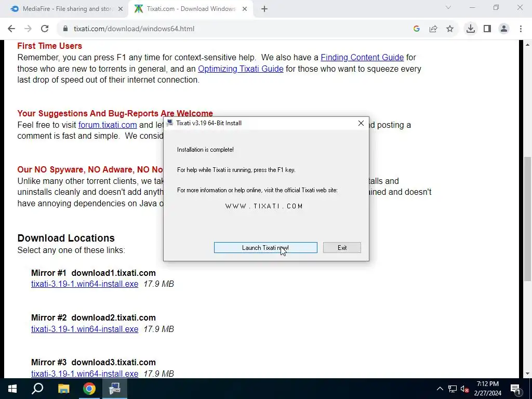Image resolution: width=532 pixels, height=399 pixels.
Task: Show hidden tray icons chevron
Action: click(x=440, y=389)
